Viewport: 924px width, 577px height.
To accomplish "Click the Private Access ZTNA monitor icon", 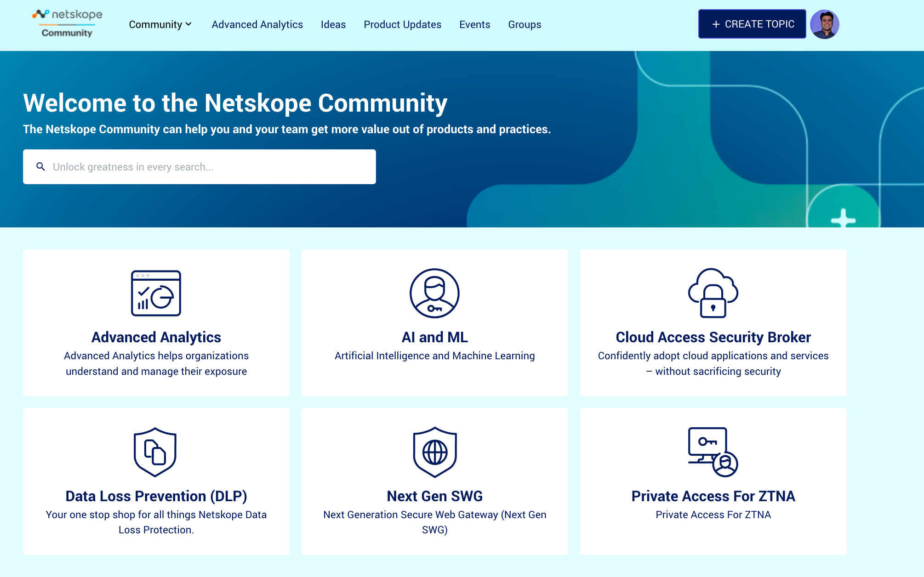I will pyautogui.click(x=713, y=452).
